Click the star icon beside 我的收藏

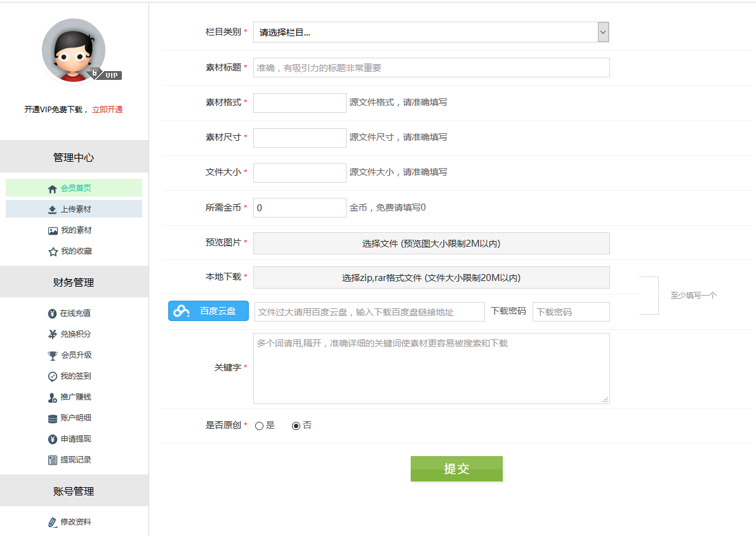point(53,252)
